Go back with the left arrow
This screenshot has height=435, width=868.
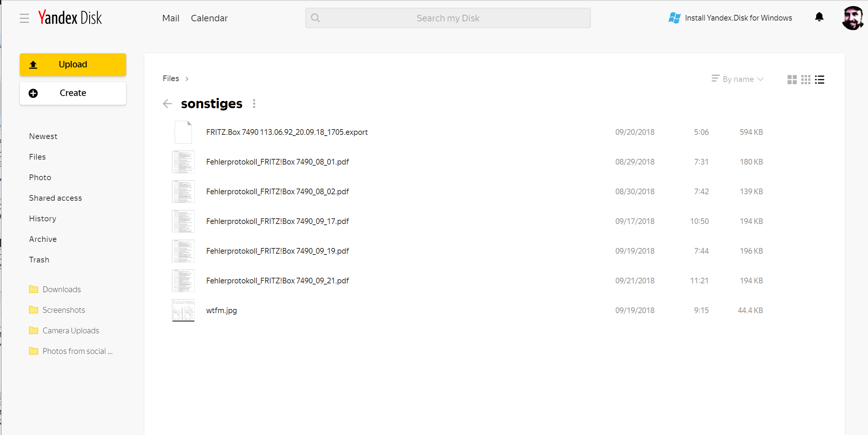pyautogui.click(x=167, y=104)
